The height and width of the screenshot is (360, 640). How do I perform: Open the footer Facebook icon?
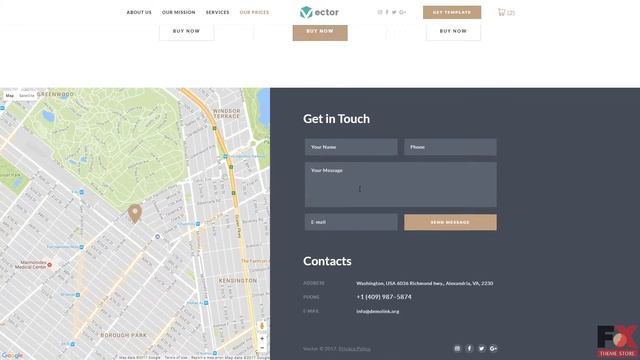pyautogui.click(x=469, y=349)
